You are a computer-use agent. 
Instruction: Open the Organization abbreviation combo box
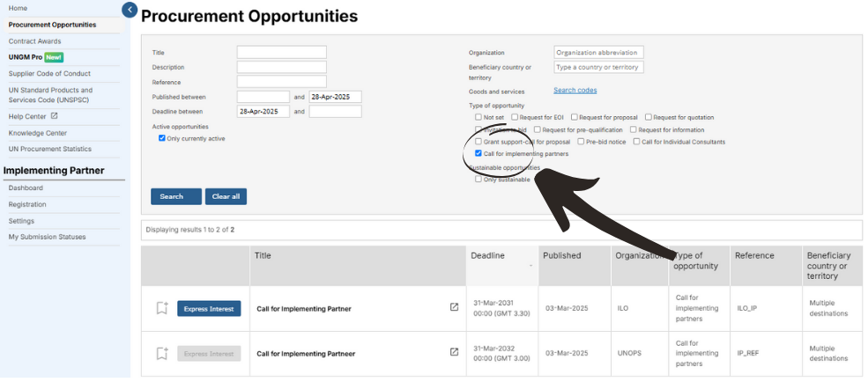(x=598, y=53)
